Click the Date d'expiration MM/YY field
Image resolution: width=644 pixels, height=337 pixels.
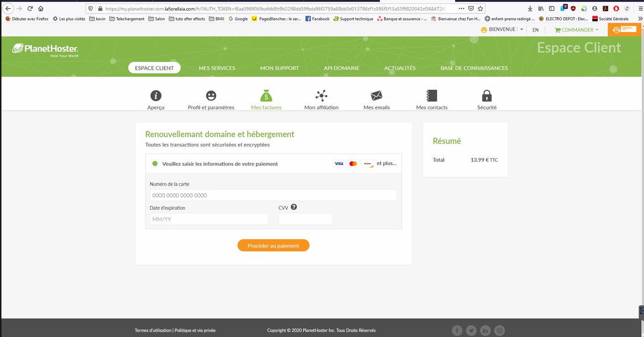(209, 219)
